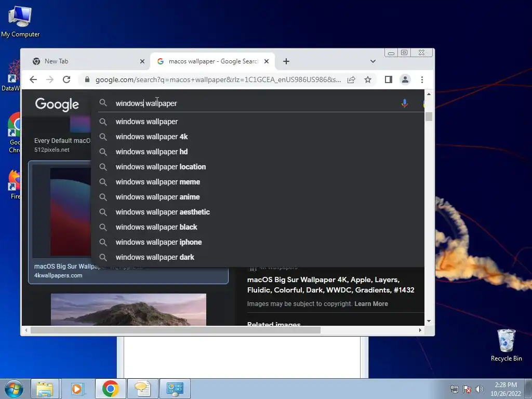
Task: Open the clock showing 2:28 PM
Action: point(506,389)
